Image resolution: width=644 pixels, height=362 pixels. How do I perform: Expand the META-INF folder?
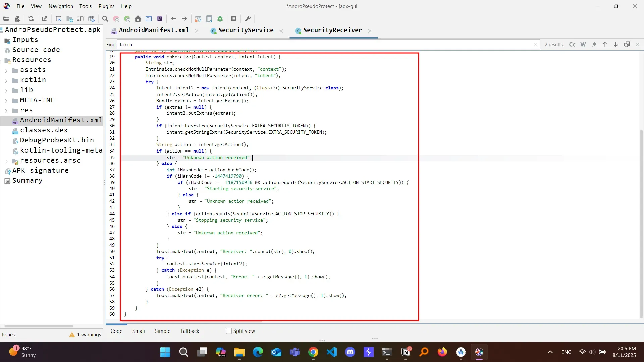6,101
